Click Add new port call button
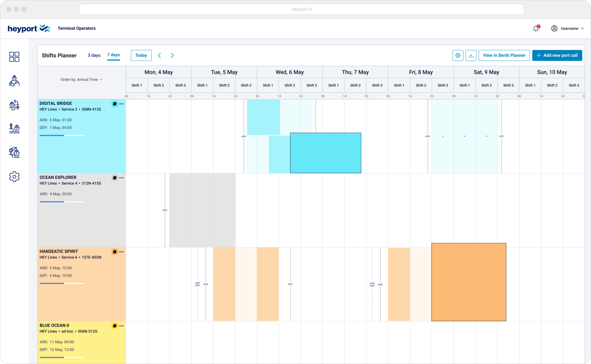 coord(557,55)
